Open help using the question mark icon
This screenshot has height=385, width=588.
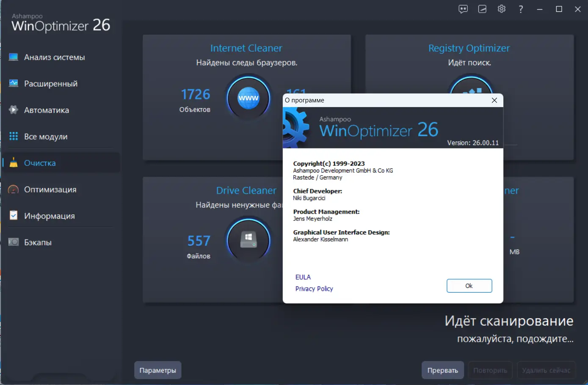521,9
